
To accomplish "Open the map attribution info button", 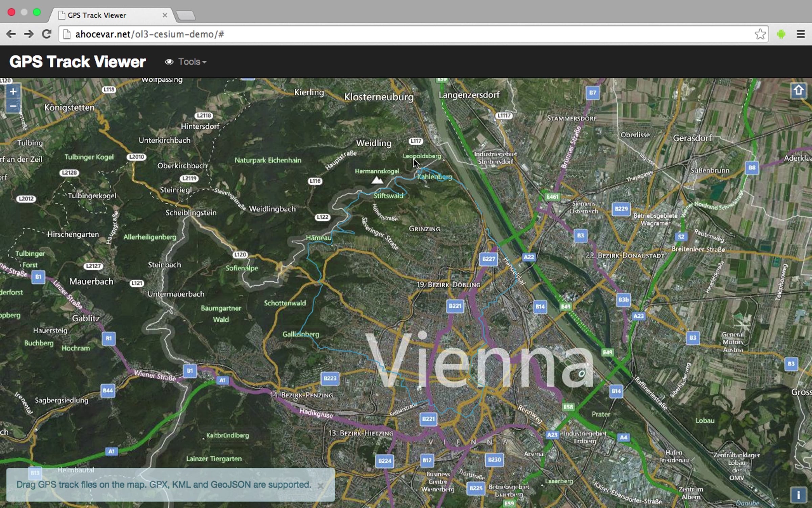I will click(798, 495).
